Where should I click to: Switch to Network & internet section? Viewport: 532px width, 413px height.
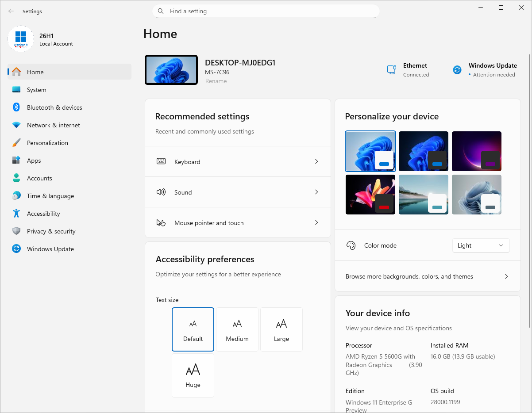(69, 125)
